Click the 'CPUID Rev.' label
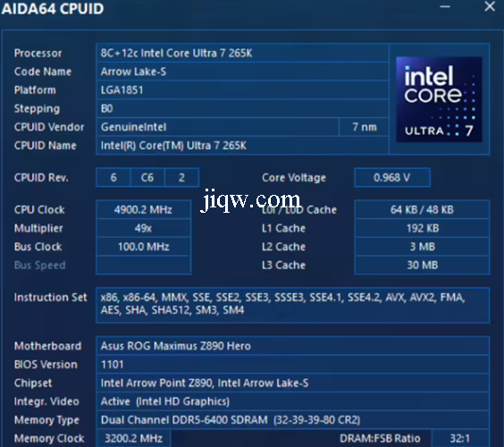 coord(41,178)
